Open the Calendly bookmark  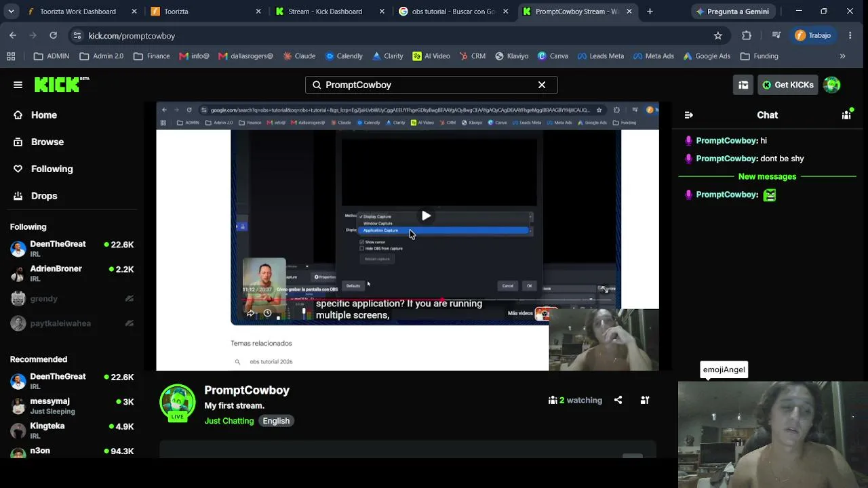pyautogui.click(x=344, y=56)
